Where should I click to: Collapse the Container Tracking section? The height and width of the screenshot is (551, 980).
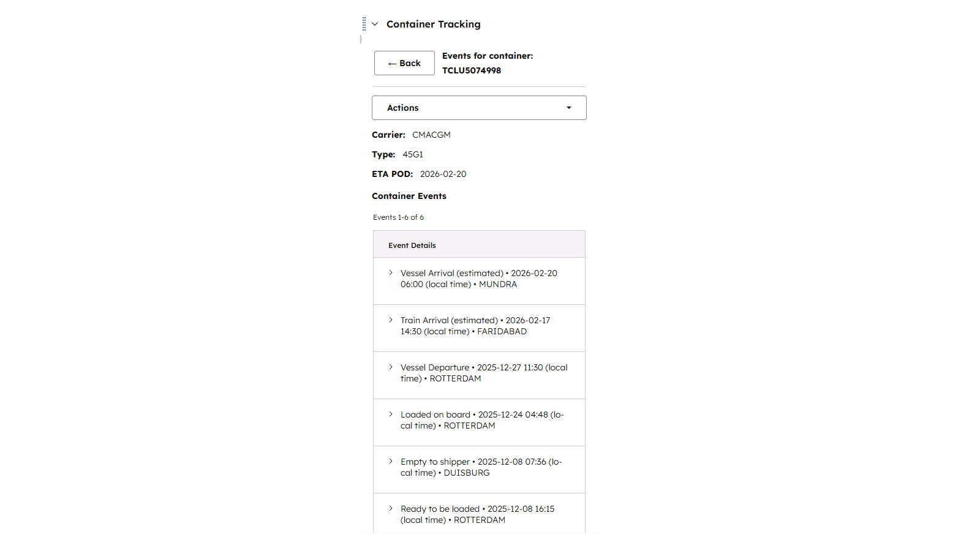coord(375,24)
